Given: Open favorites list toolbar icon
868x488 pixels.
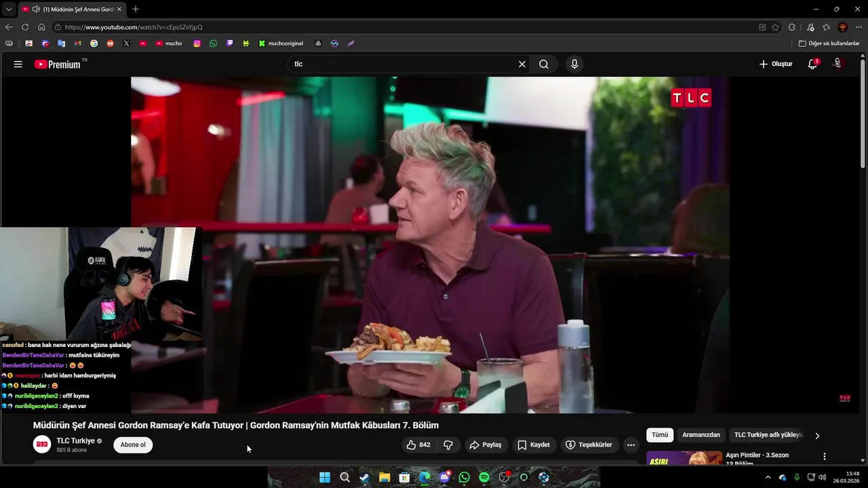Looking at the screenshot, I should (x=827, y=27).
